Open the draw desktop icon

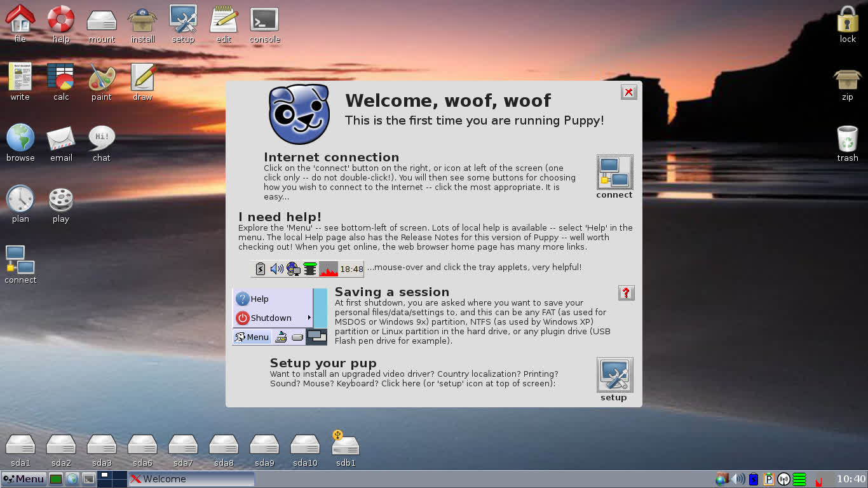pos(142,77)
